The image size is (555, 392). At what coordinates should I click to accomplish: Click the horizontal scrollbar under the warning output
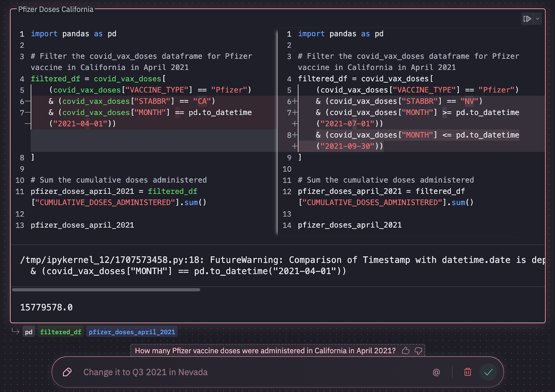point(106,290)
